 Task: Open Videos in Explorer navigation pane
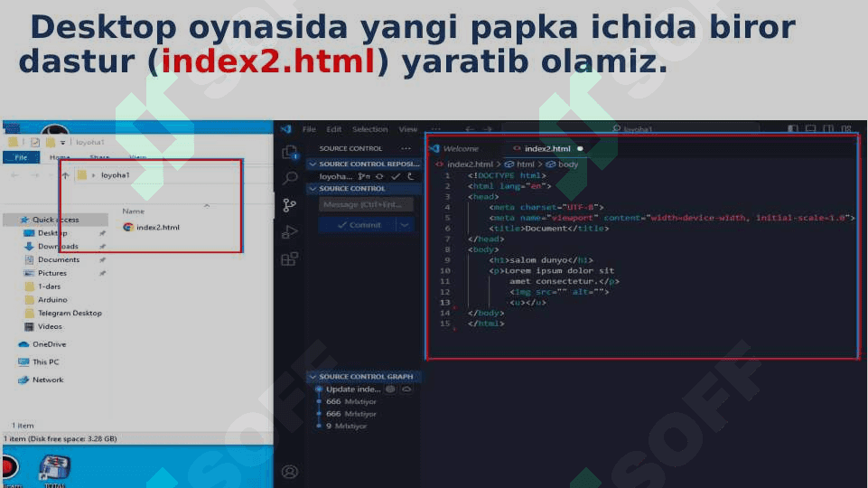click(x=50, y=326)
